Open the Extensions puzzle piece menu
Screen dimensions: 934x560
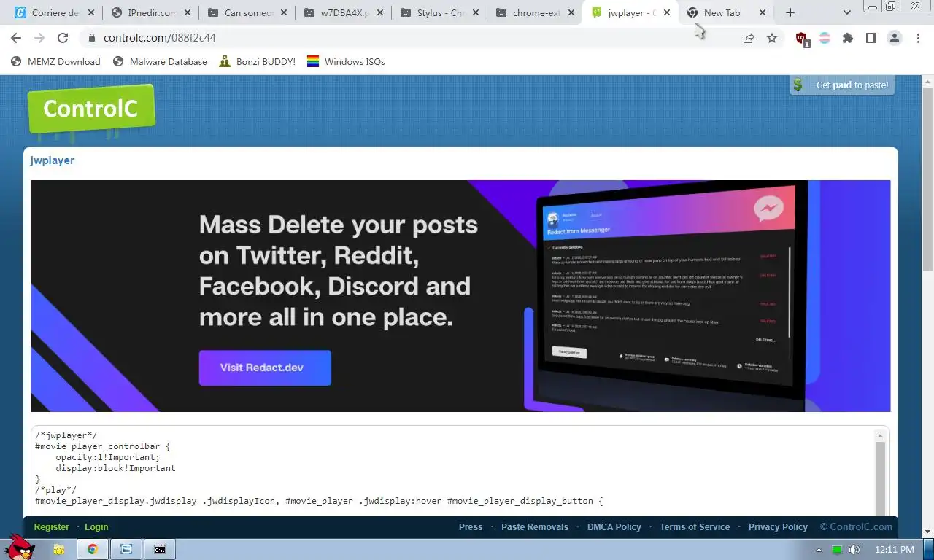click(848, 38)
